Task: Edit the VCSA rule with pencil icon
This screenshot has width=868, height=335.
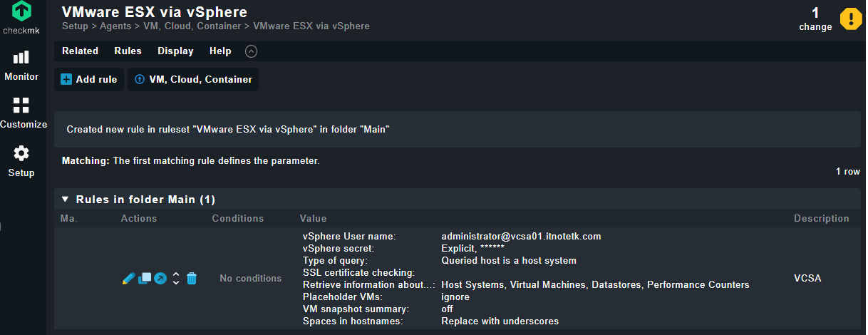Action: [129, 278]
